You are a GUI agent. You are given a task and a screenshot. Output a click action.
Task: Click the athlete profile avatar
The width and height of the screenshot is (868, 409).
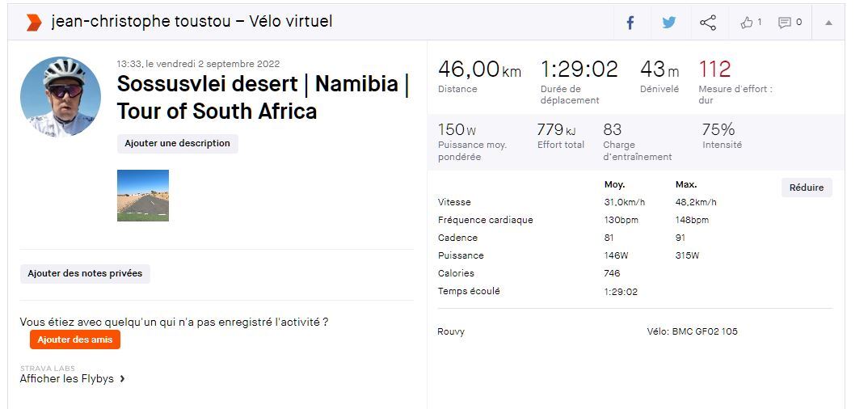pos(61,97)
